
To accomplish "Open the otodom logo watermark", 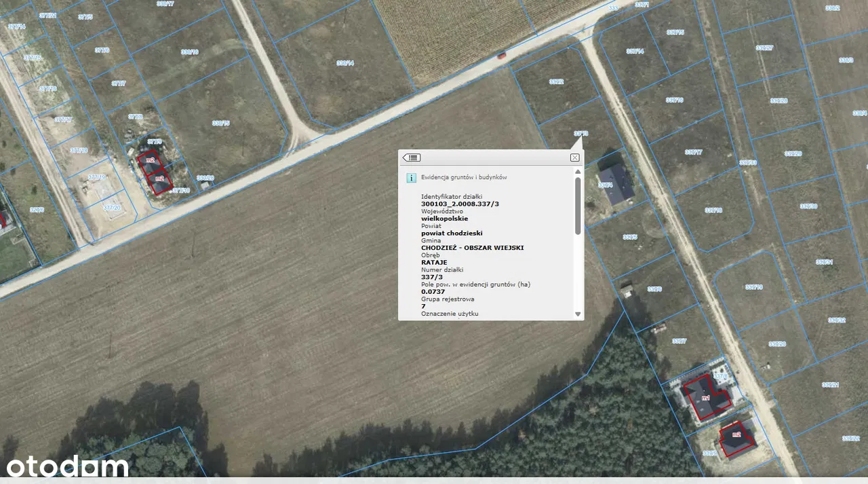I will point(68,466).
